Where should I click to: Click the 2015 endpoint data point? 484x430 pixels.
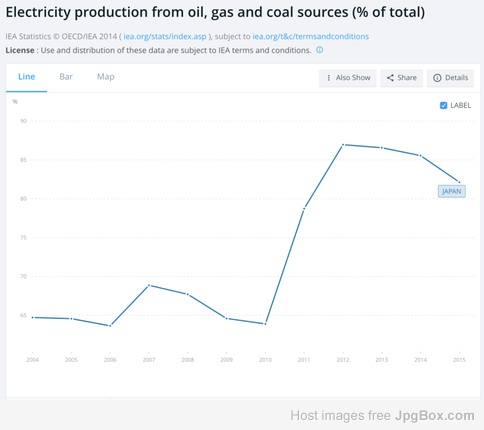459,182
